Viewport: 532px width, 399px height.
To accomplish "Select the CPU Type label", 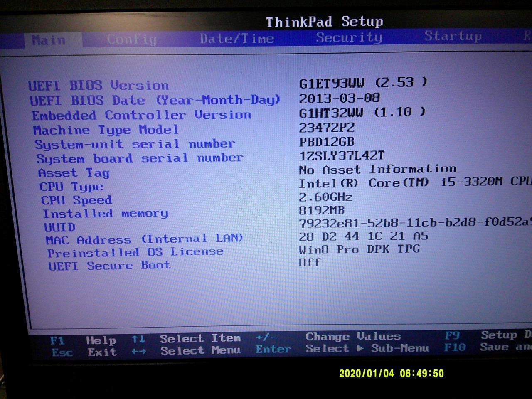I will tap(71, 187).
